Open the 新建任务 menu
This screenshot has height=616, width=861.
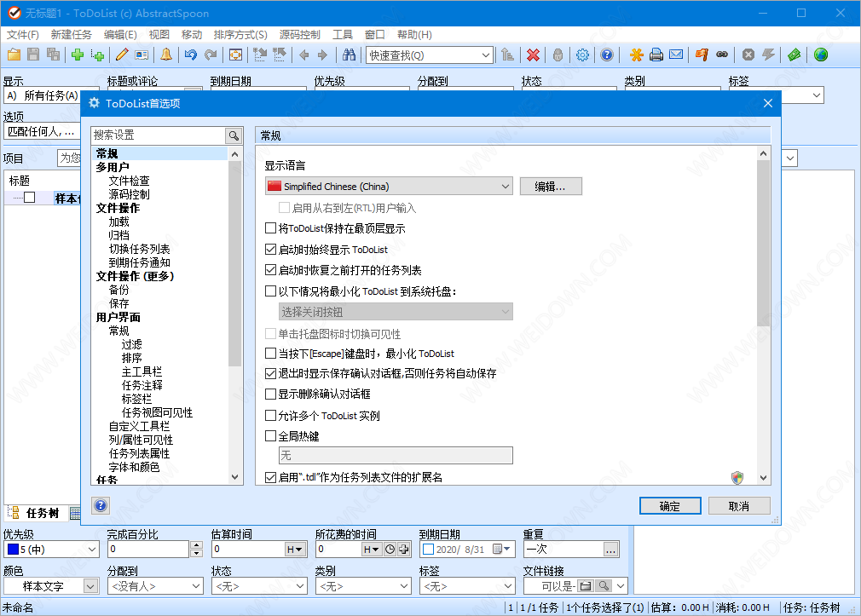click(x=71, y=35)
